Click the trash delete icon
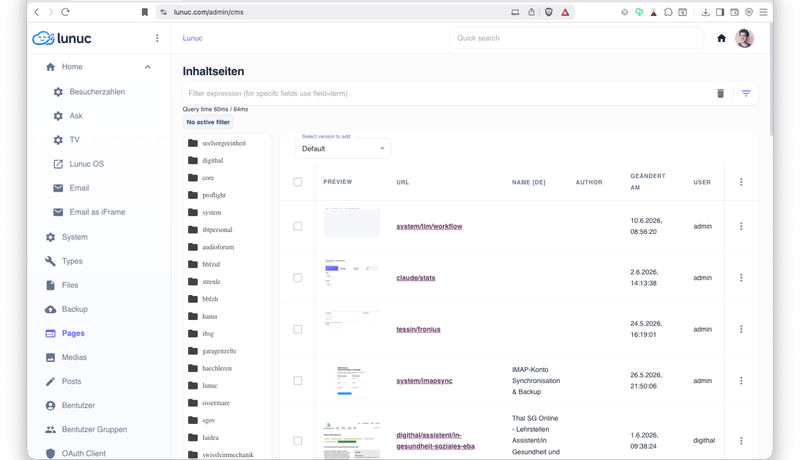 [720, 93]
